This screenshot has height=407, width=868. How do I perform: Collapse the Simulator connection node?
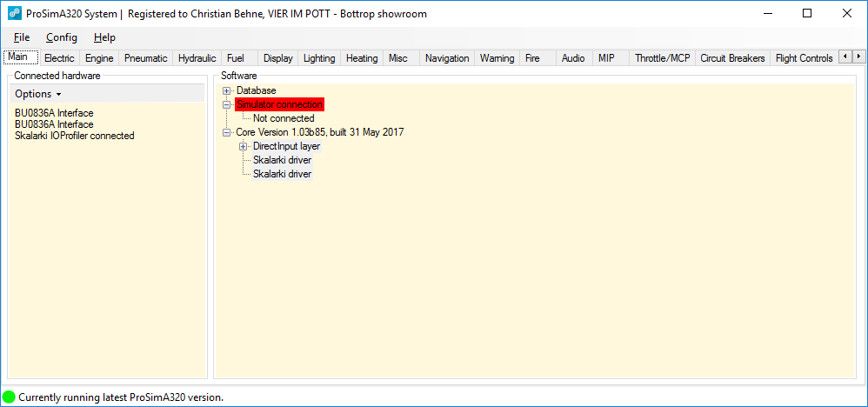pyautogui.click(x=226, y=104)
